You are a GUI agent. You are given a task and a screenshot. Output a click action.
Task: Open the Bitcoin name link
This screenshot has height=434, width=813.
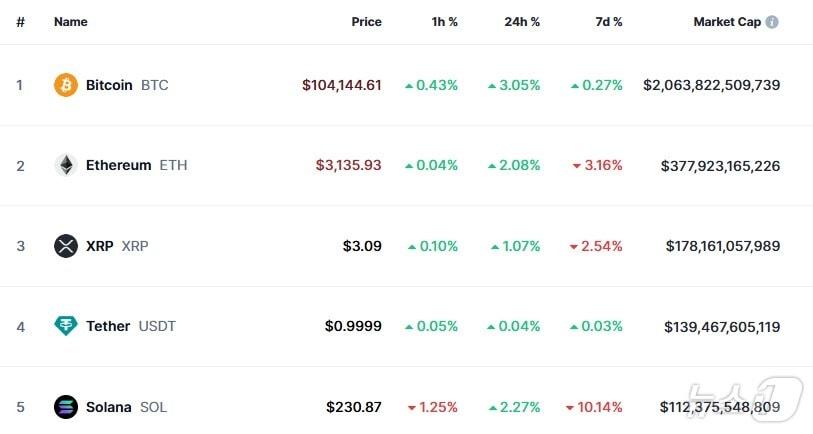(x=109, y=85)
